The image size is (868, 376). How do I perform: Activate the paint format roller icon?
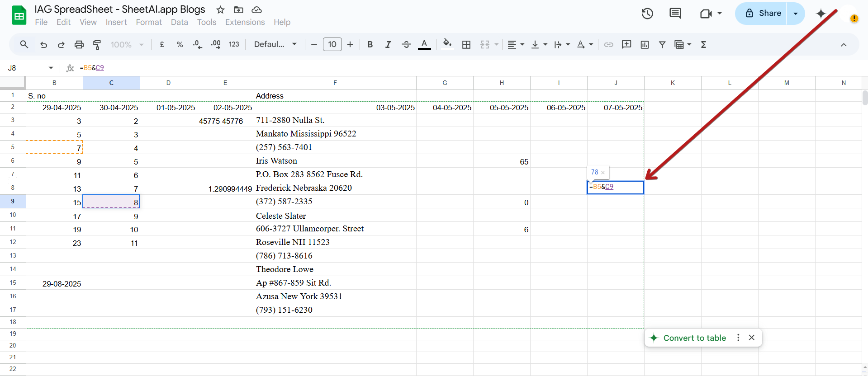click(x=97, y=44)
